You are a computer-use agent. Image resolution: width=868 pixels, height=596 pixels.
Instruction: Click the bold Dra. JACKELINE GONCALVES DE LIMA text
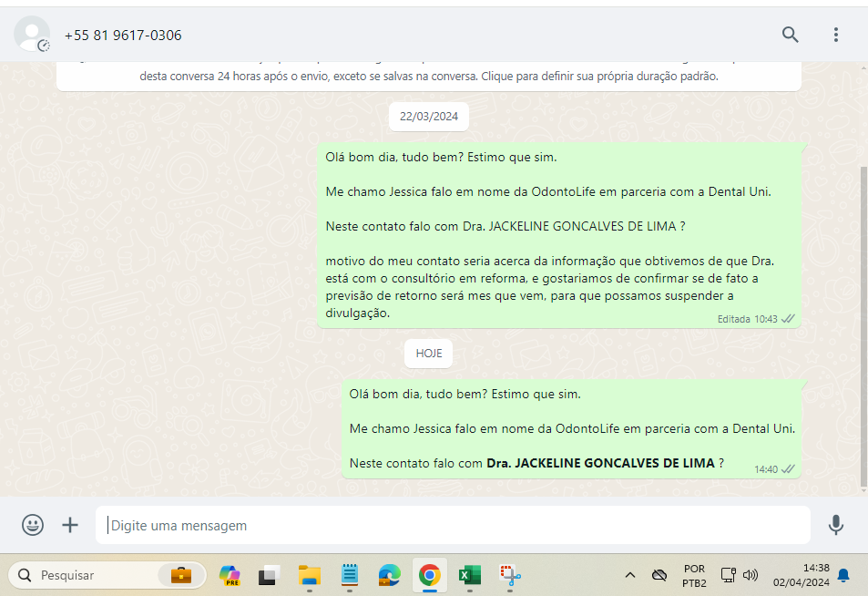(x=600, y=463)
